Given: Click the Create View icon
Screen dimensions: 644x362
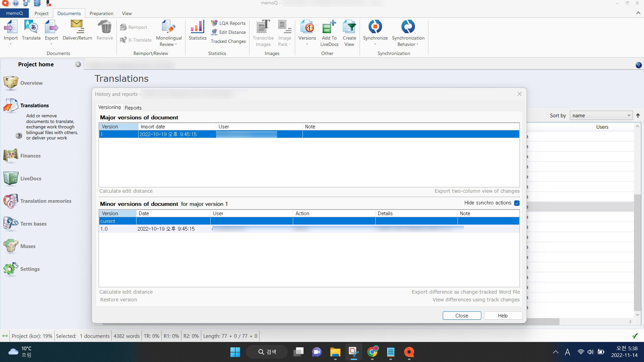Looking at the screenshot, I should click(x=349, y=27).
